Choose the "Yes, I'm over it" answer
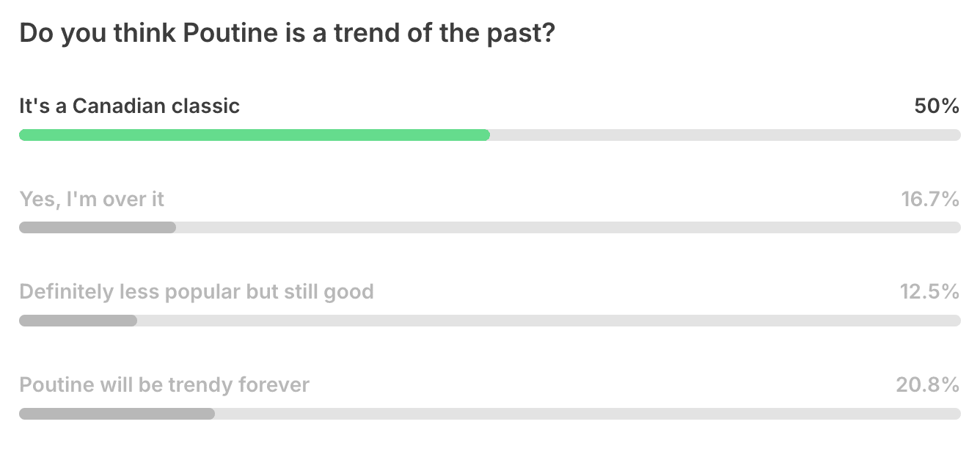The height and width of the screenshot is (449, 980). point(92,199)
